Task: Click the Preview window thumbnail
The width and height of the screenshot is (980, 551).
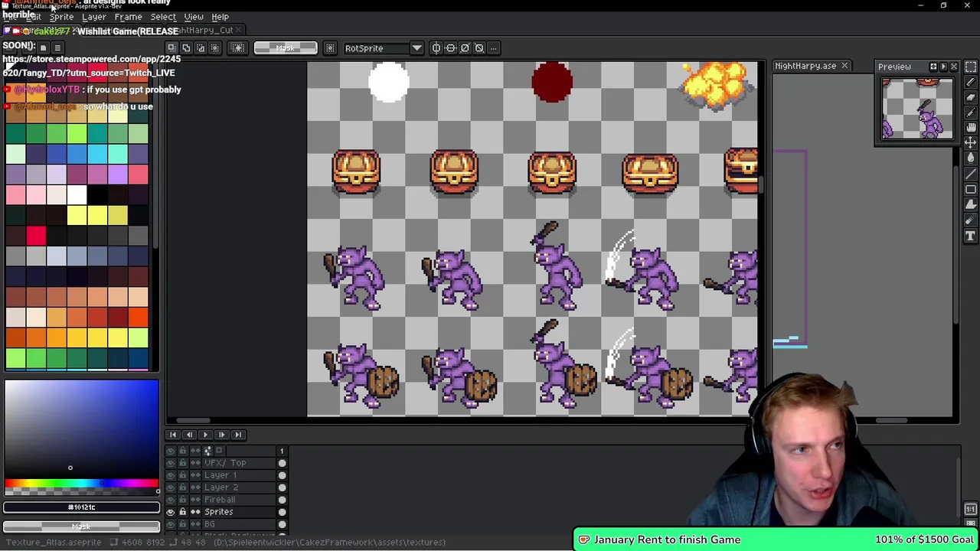Action: (917, 109)
